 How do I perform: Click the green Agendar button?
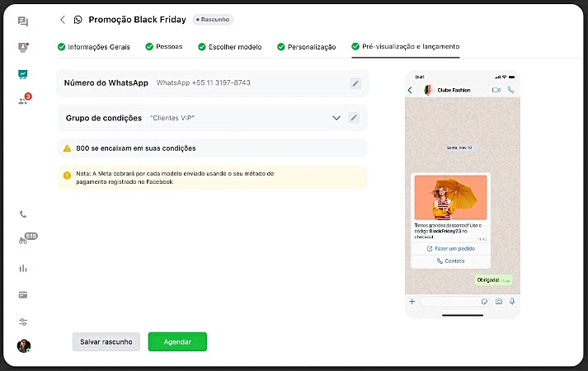(177, 342)
